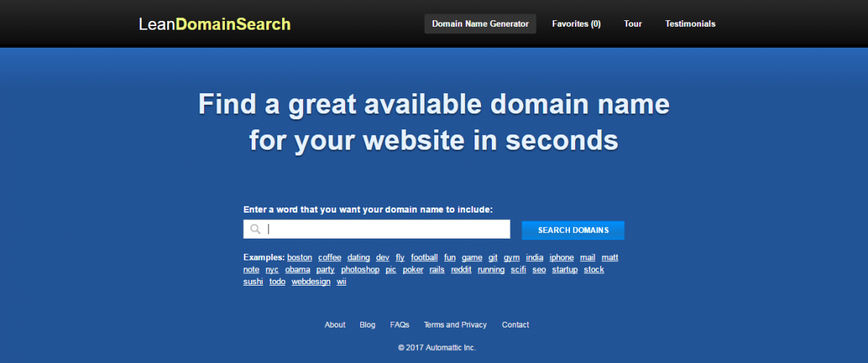Read Terms and Privacy footer link
This screenshot has width=868, height=363.
click(455, 325)
